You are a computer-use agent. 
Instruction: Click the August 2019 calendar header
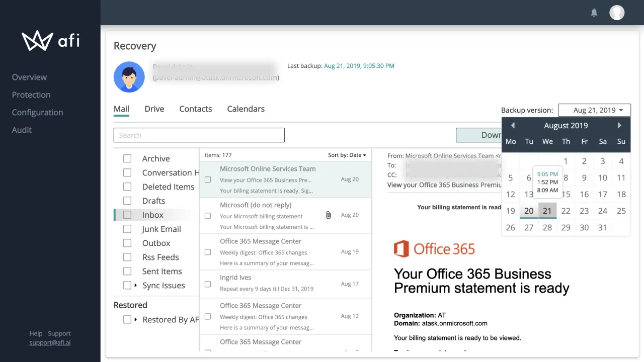[x=566, y=126]
